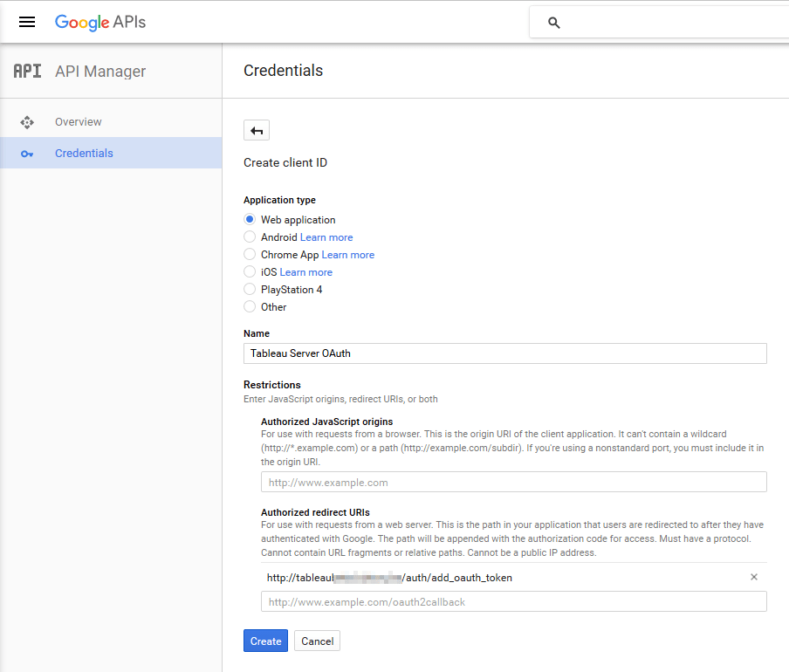Select the Web application radio button

click(250, 220)
